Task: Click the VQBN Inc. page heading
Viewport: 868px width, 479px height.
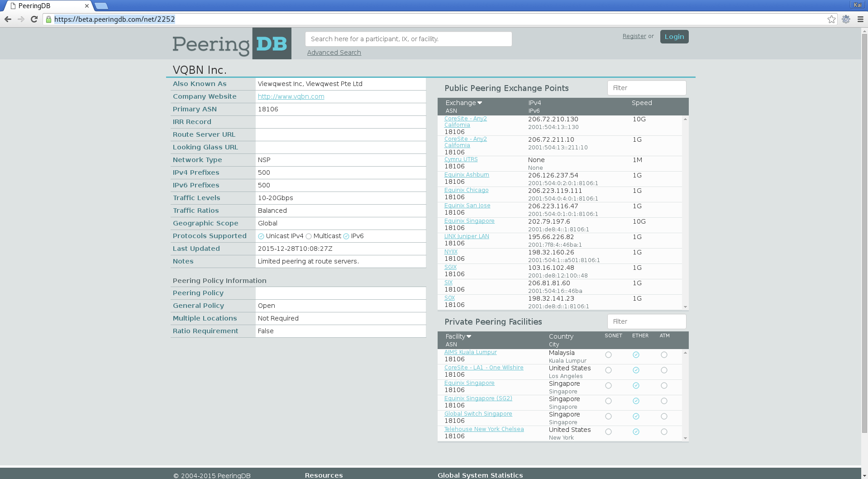Action: [200, 70]
